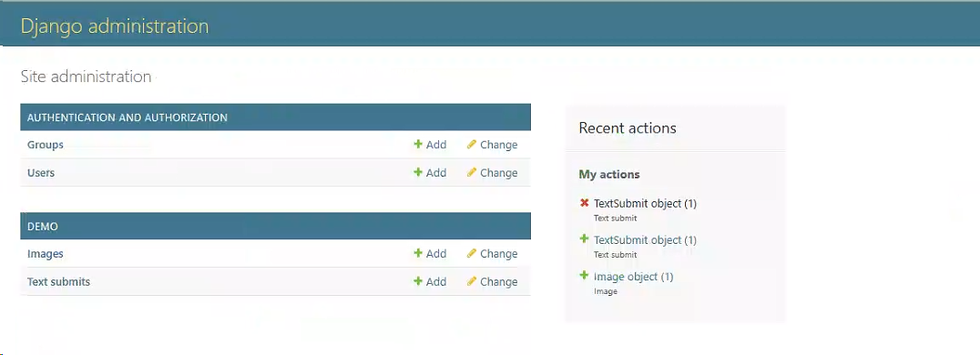The image size is (980, 355).
Task: Click the pencil icon in the Groups row
Action: tap(472, 145)
